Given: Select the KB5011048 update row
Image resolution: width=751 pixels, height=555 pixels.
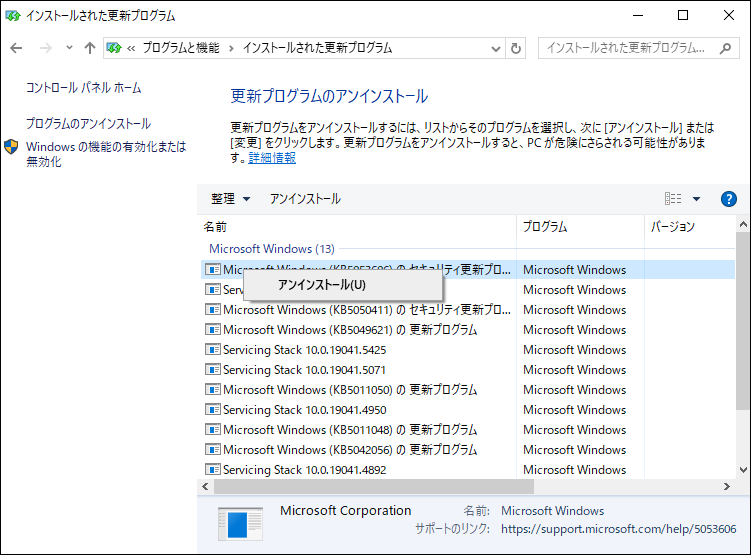Looking at the screenshot, I should click(x=467, y=430).
